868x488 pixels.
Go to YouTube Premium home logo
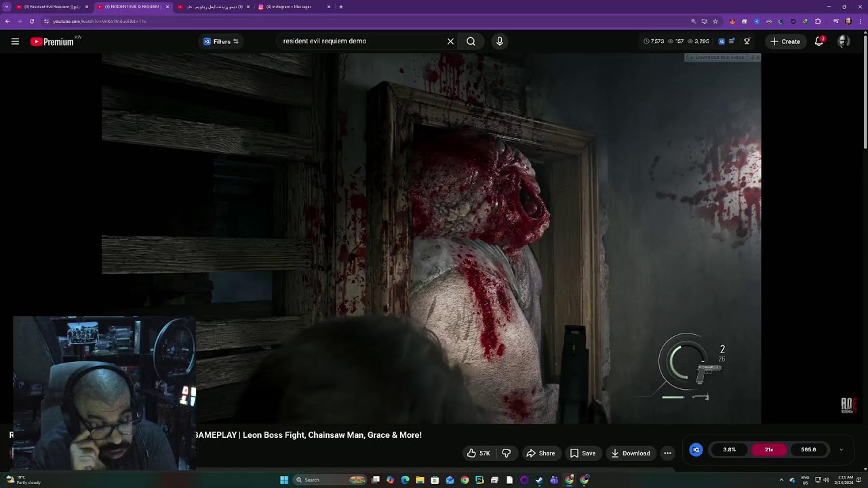click(52, 41)
